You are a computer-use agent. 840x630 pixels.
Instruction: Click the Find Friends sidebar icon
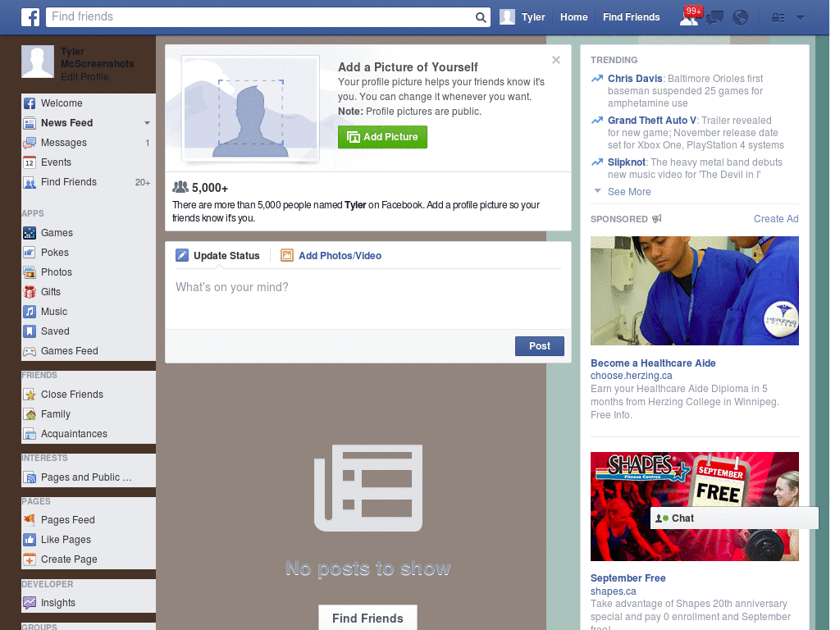coord(30,183)
